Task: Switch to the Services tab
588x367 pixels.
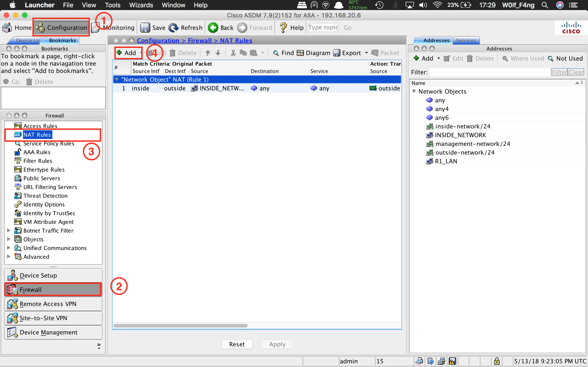Action: click(466, 40)
